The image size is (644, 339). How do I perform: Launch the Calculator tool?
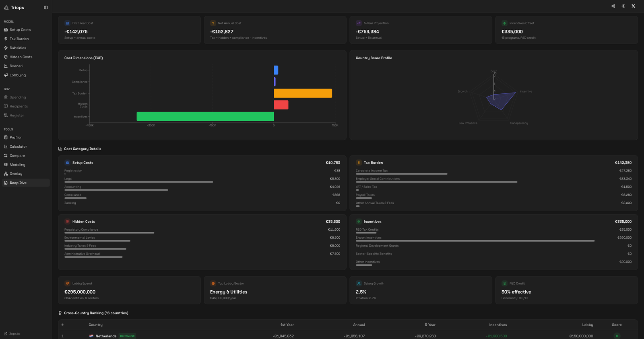pos(18,147)
